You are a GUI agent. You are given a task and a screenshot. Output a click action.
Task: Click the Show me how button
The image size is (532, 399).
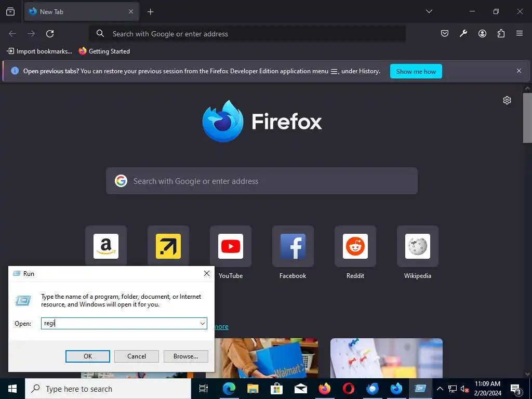pos(416,71)
